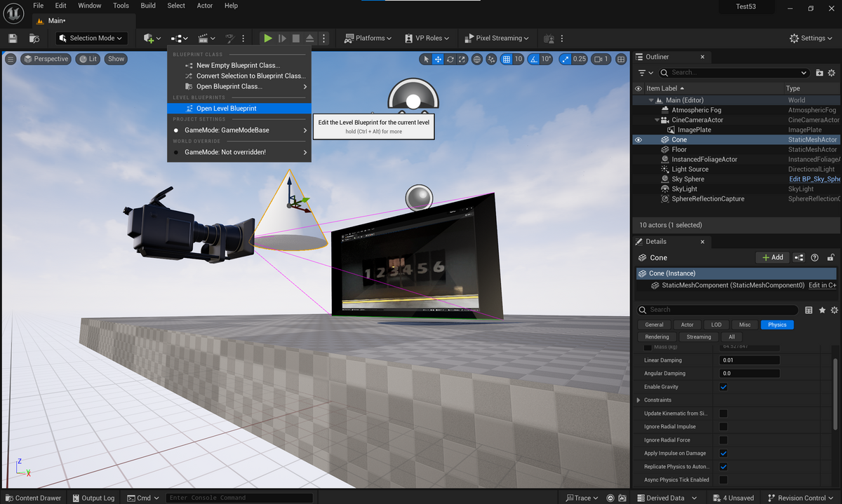Toggle the Details favorites star icon
This screenshot has width=842, height=504.
point(822,310)
